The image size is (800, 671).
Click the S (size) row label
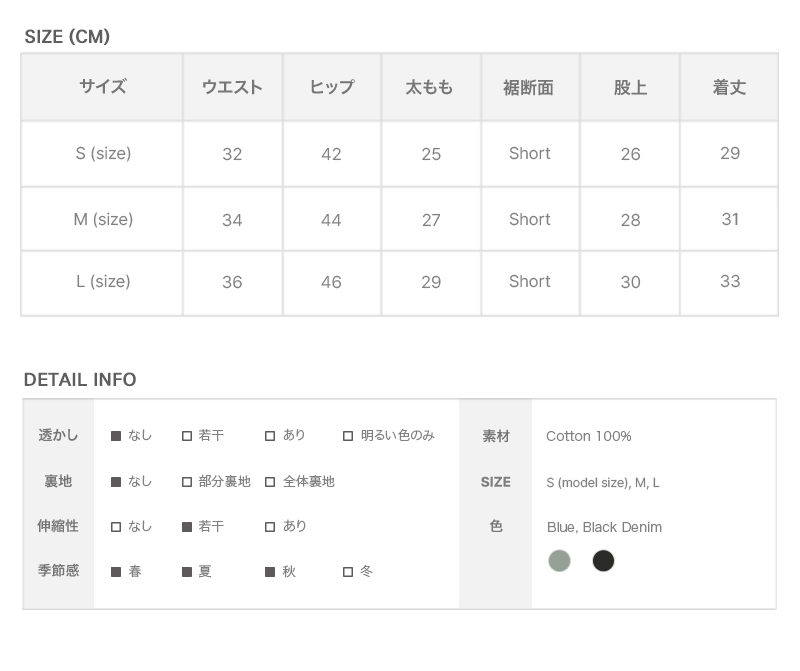pos(103,154)
